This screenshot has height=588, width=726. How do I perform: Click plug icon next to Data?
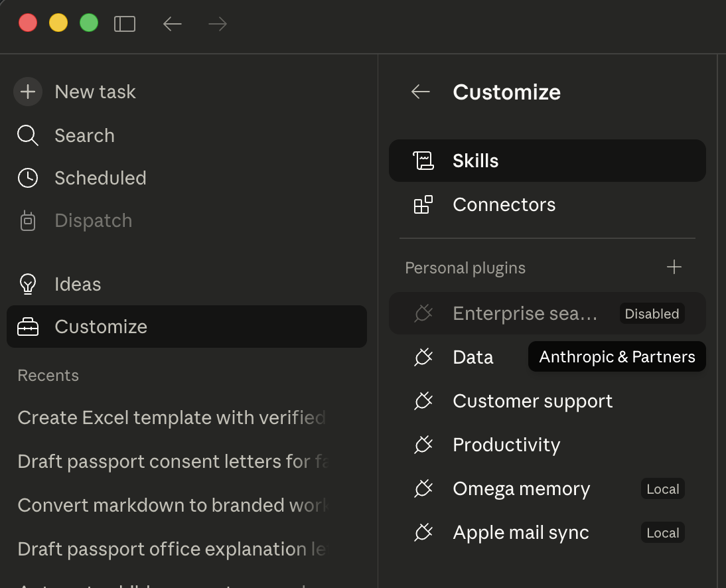(x=423, y=357)
